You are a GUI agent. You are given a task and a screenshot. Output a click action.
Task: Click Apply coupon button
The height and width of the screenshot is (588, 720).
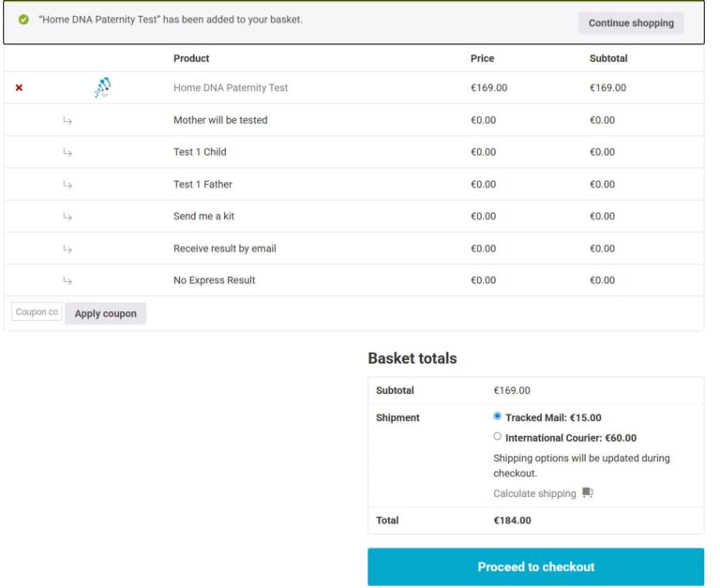106,313
